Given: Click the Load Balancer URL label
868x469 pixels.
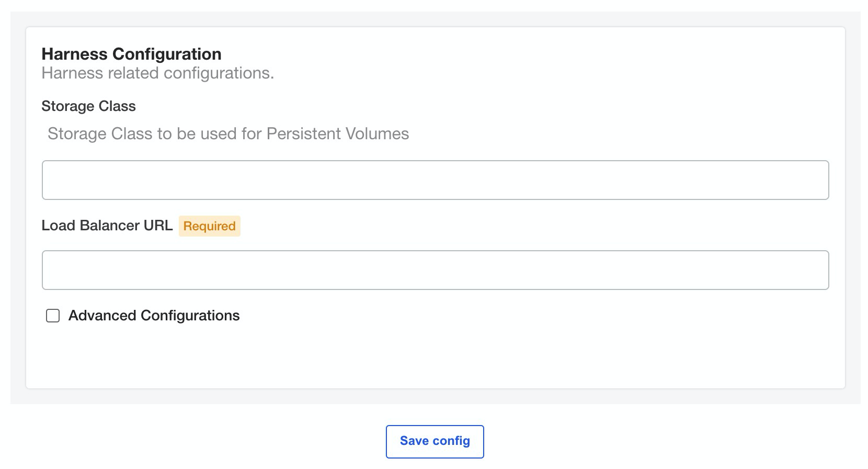Looking at the screenshot, I should click(x=107, y=226).
